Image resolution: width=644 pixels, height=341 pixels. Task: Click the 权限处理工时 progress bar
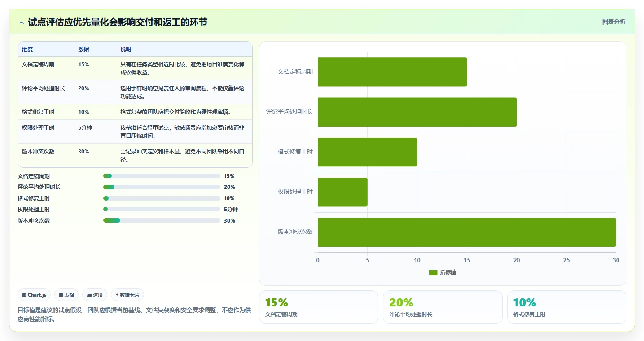(x=162, y=209)
